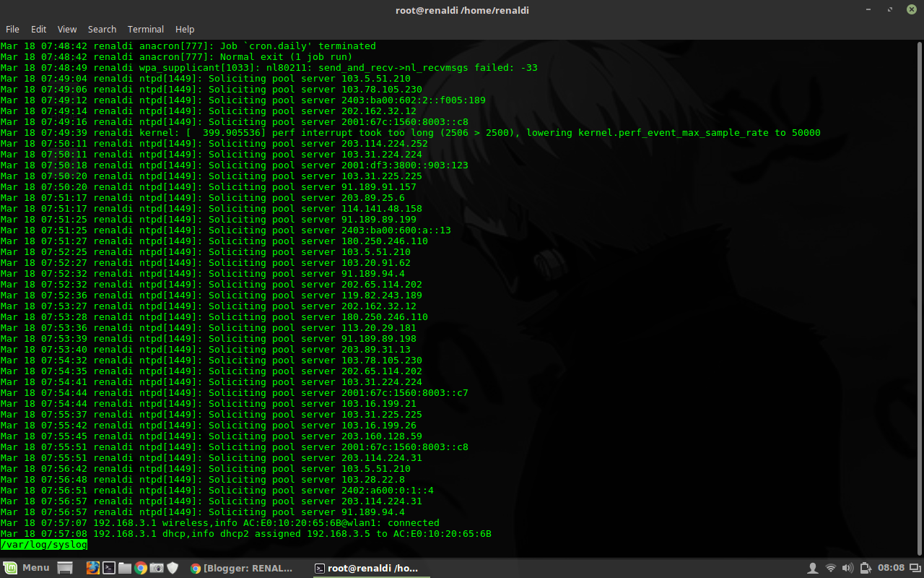924x578 pixels.
Task: Open the View menu dropdown
Action: coord(66,29)
